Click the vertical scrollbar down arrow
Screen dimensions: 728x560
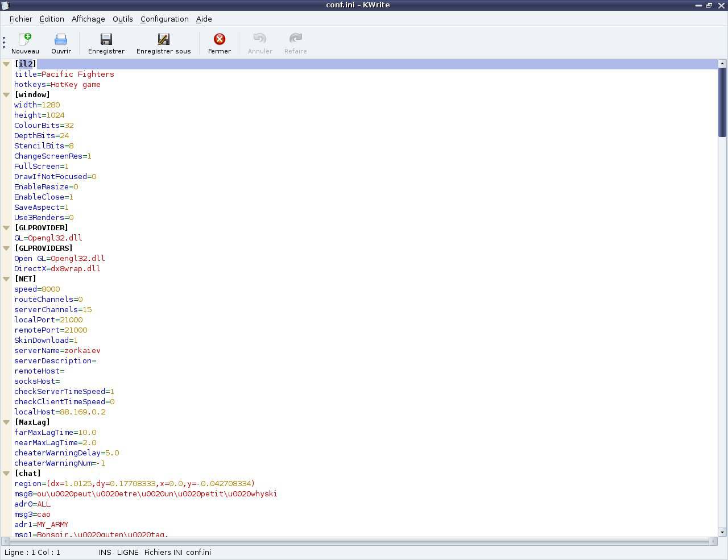722,532
